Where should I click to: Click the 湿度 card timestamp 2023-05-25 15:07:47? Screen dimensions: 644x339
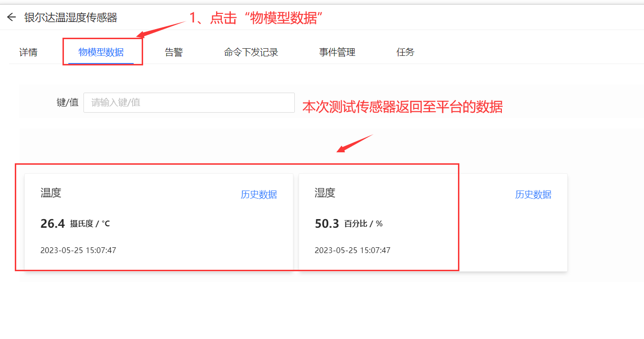tap(353, 250)
